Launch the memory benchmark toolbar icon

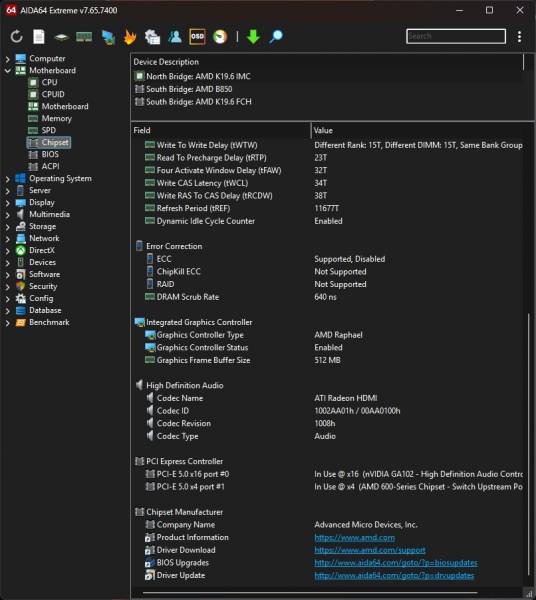pyautogui.click(x=84, y=37)
